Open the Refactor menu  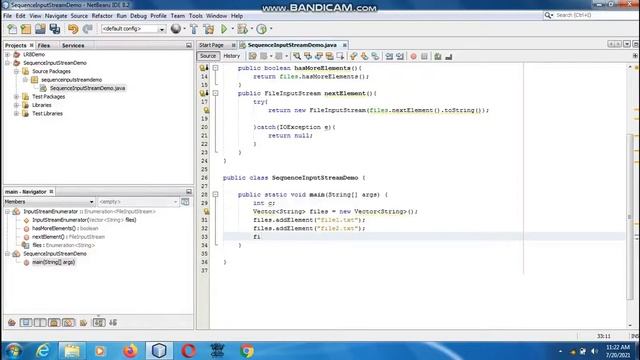click(x=102, y=16)
